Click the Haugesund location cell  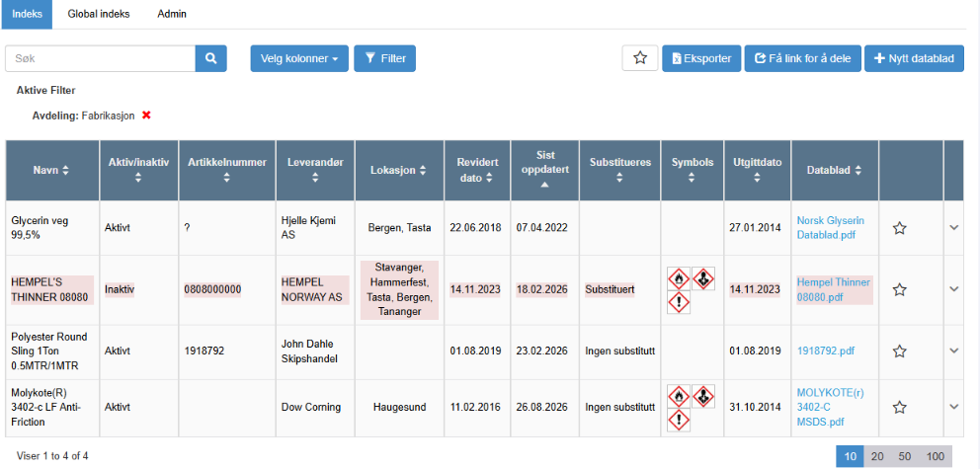click(399, 407)
